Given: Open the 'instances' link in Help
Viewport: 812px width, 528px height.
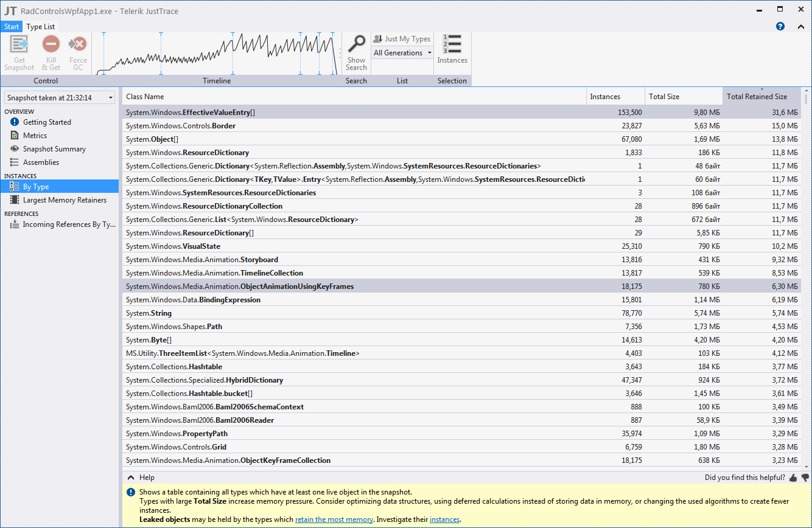Looking at the screenshot, I should [x=444, y=519].
